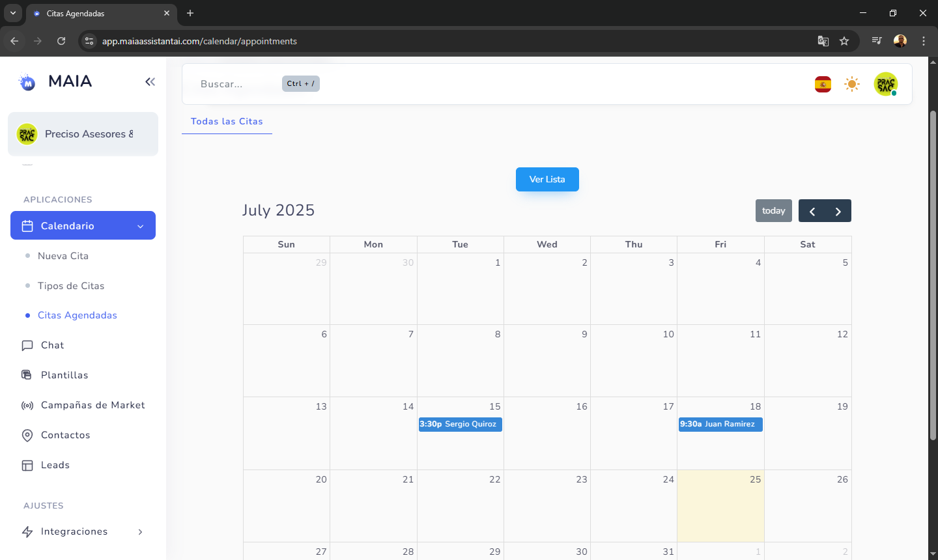Open Chat from the sidebar
This screenshot has width=938, height=560.
(52, 345)
